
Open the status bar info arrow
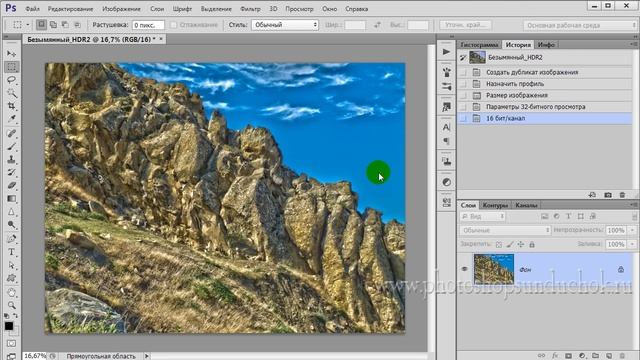pos(147,356)
